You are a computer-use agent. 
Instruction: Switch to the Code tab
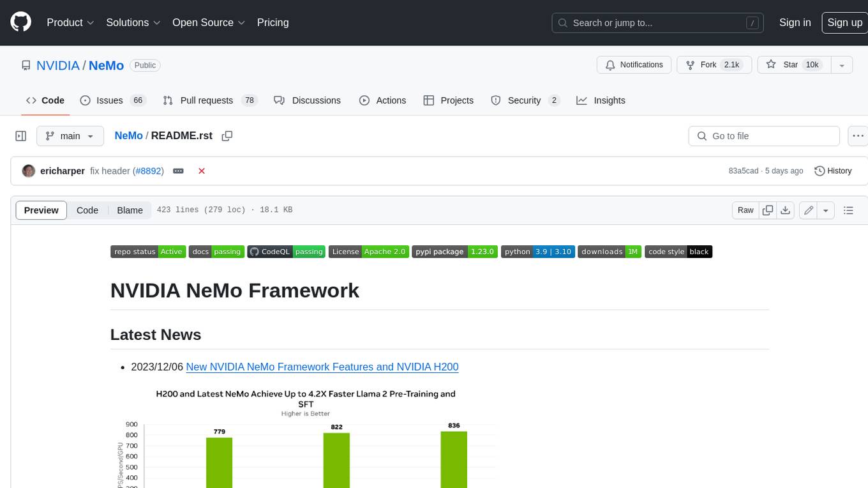point(45,100)
